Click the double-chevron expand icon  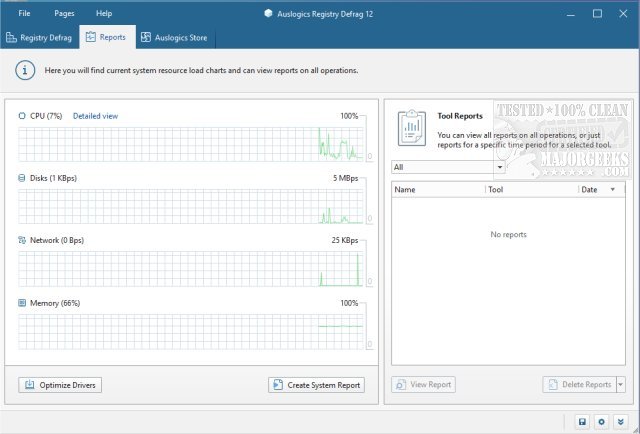(x=620, y=422)
